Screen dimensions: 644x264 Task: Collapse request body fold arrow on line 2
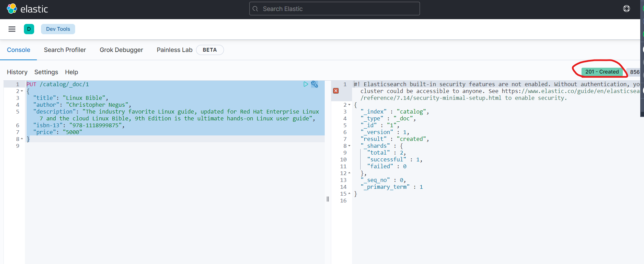22,91
